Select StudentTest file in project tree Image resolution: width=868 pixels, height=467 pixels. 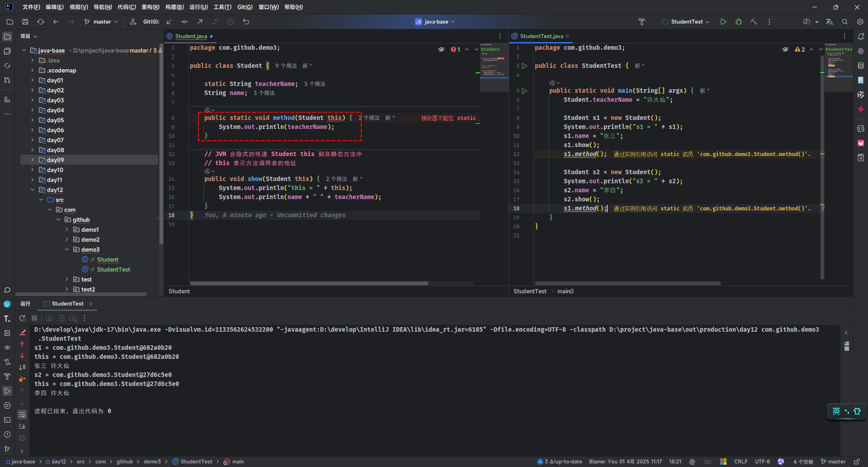click(x=113, y=270)
